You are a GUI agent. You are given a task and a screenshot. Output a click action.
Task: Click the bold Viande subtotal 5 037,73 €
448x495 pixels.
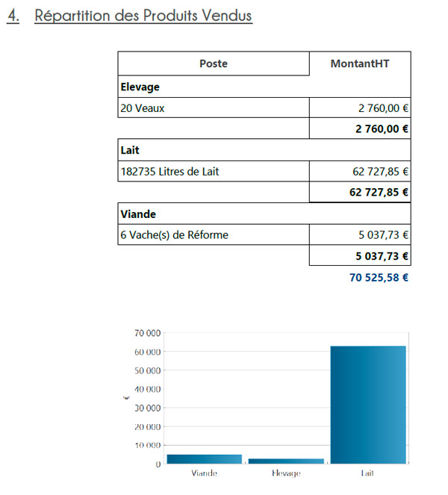tap(382, 256)
